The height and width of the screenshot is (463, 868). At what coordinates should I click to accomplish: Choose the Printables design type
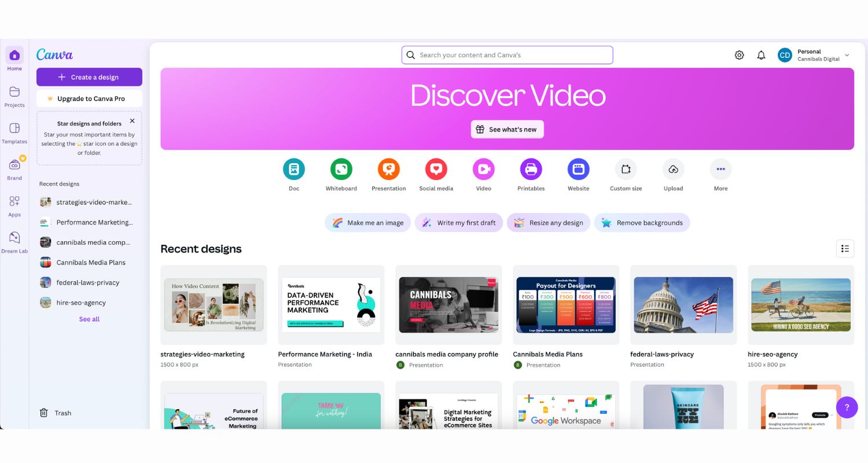pyautogui.click(x=531, y=169)
